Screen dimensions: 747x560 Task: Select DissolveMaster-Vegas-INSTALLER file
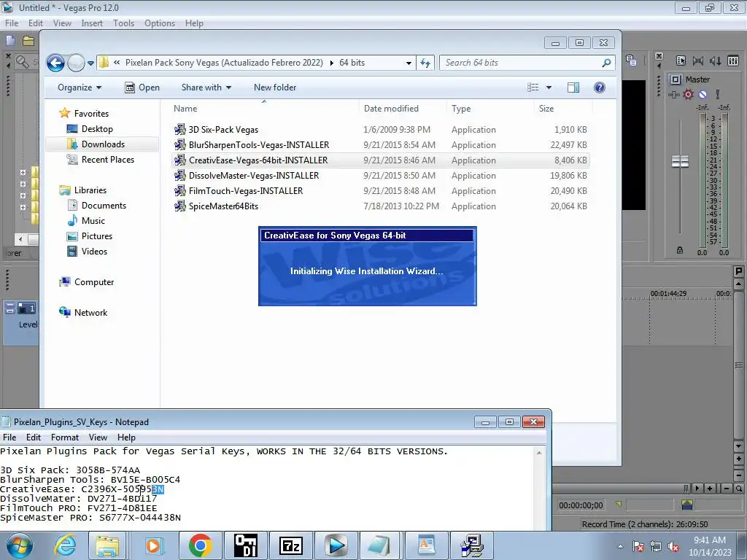pyautogui.click(x=253, y=175)
